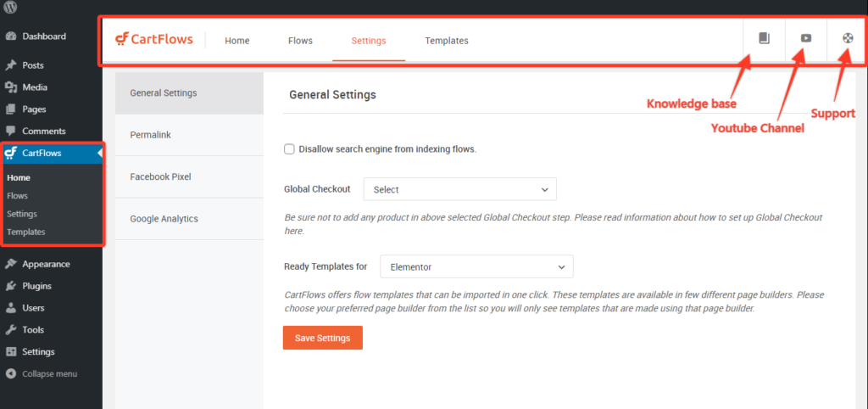Open Appearance in WordPress sidebar
This screenshot has height=409, width=868.
click(47, 264)
